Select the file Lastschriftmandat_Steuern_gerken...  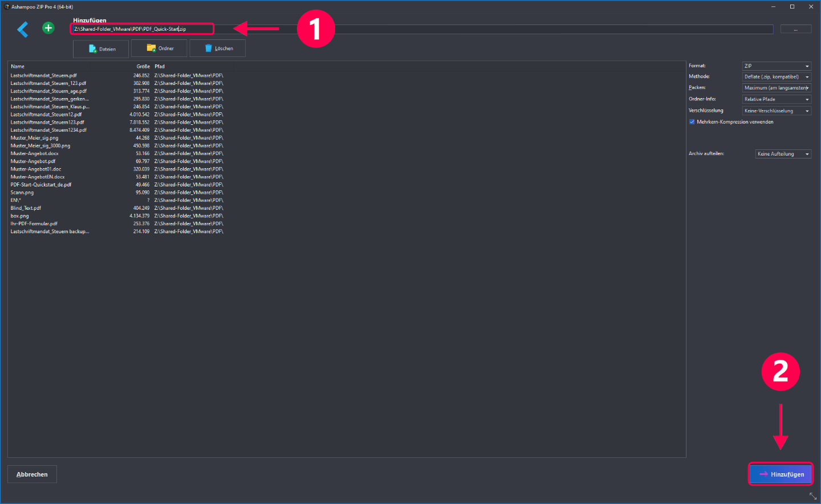point(50,99)
